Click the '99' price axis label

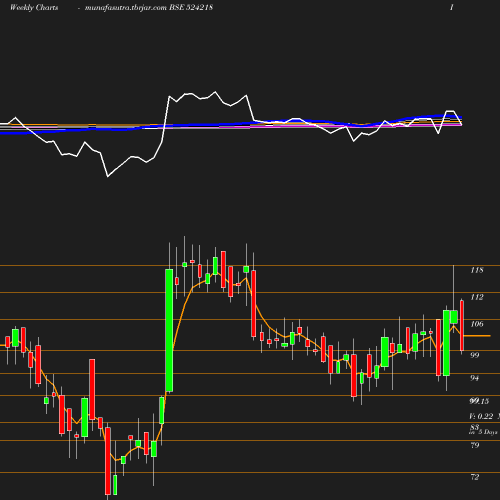coord(475,355)
